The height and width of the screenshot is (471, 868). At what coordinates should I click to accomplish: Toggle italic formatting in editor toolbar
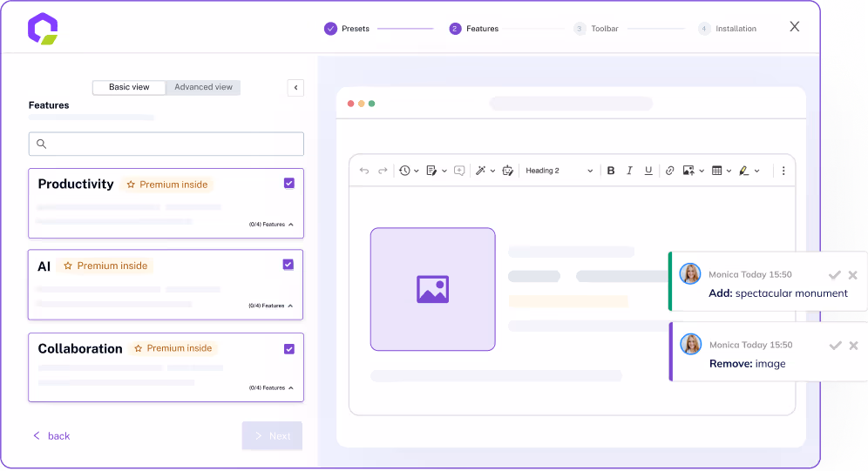point(629,171)
